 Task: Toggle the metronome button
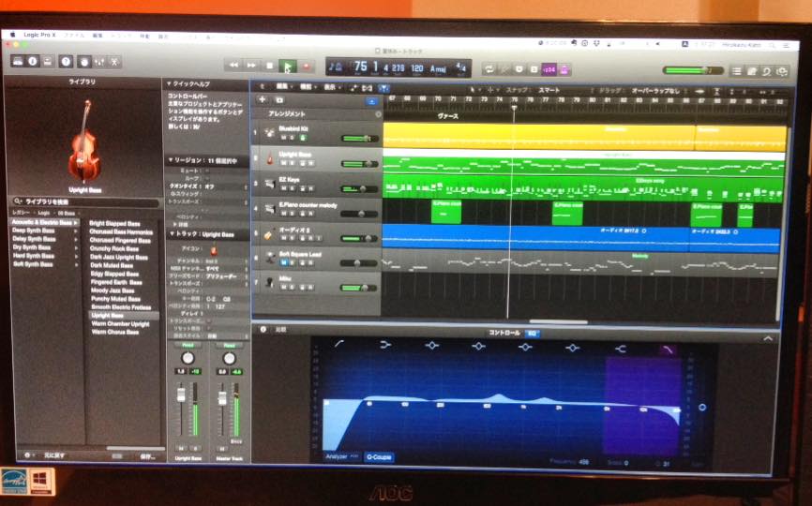point(564,69)
